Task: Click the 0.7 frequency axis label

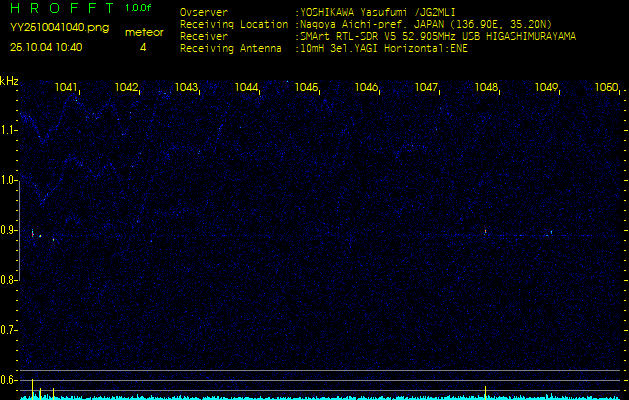Action: [9, 330]
